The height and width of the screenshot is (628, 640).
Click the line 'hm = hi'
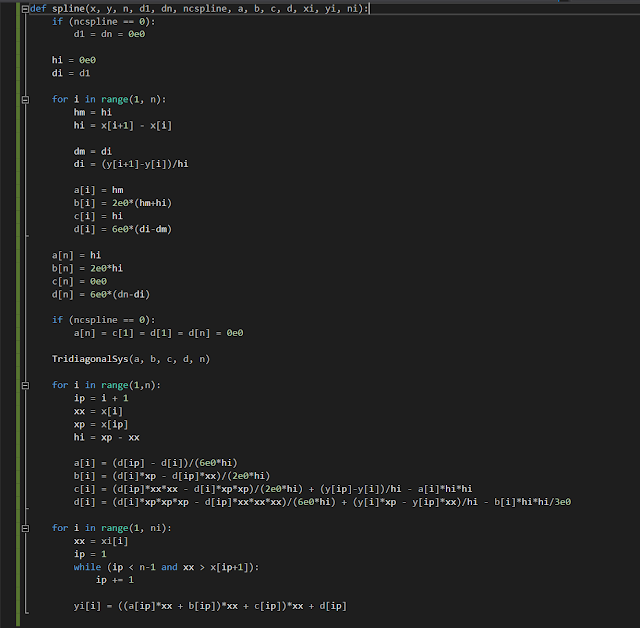[x=93, y=112]
